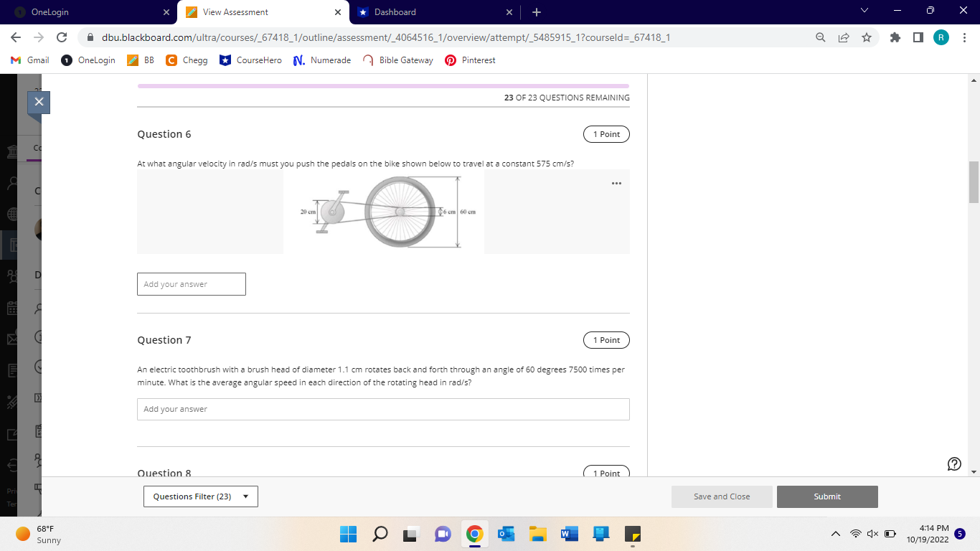This screenshot has width=980, height=551.
Task: Open the Bible Gateway bookmark
Action: [x=397, y=60]
